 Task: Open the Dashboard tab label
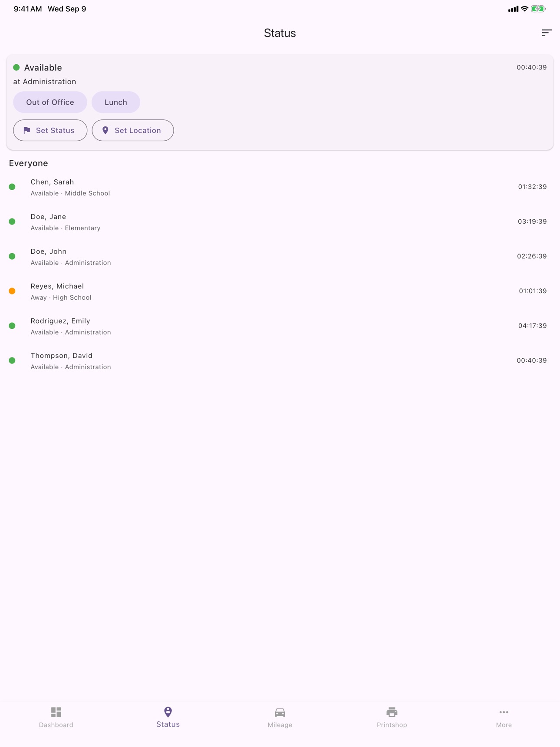pyautogui.click(x=56, y=725)
